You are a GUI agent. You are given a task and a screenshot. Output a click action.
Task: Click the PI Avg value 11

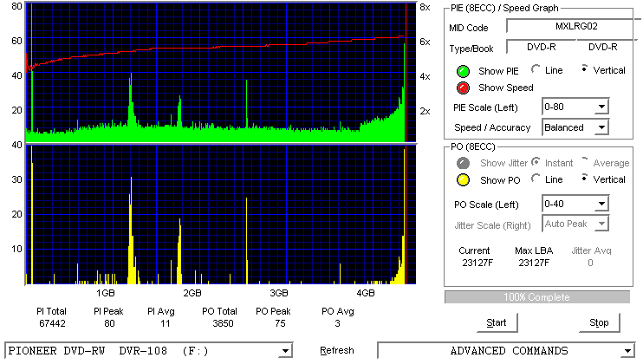[x=166, y=324]
